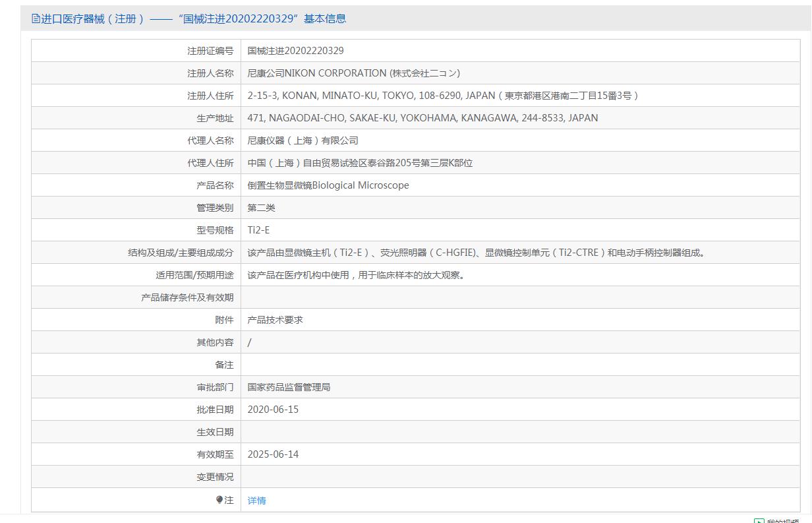The image size is (812, 523).
Task: Click the 备注 row label
Action: [224, 365]
